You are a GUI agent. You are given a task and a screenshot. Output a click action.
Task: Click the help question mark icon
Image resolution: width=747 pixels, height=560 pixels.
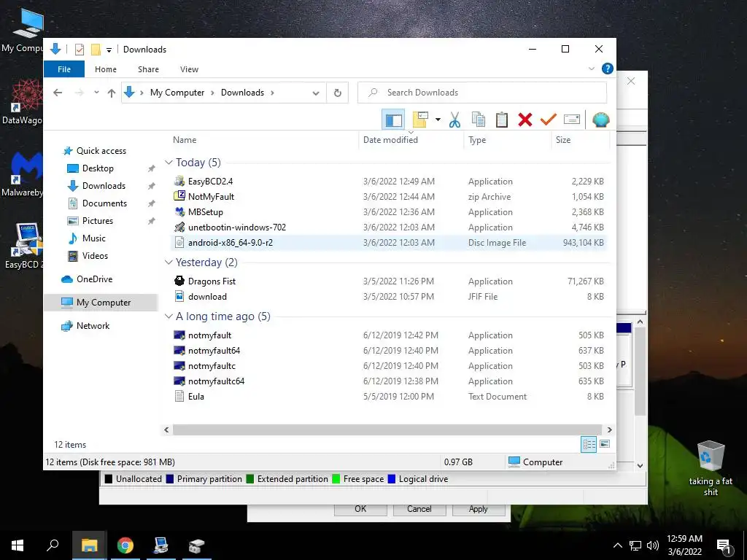[608, 69]
